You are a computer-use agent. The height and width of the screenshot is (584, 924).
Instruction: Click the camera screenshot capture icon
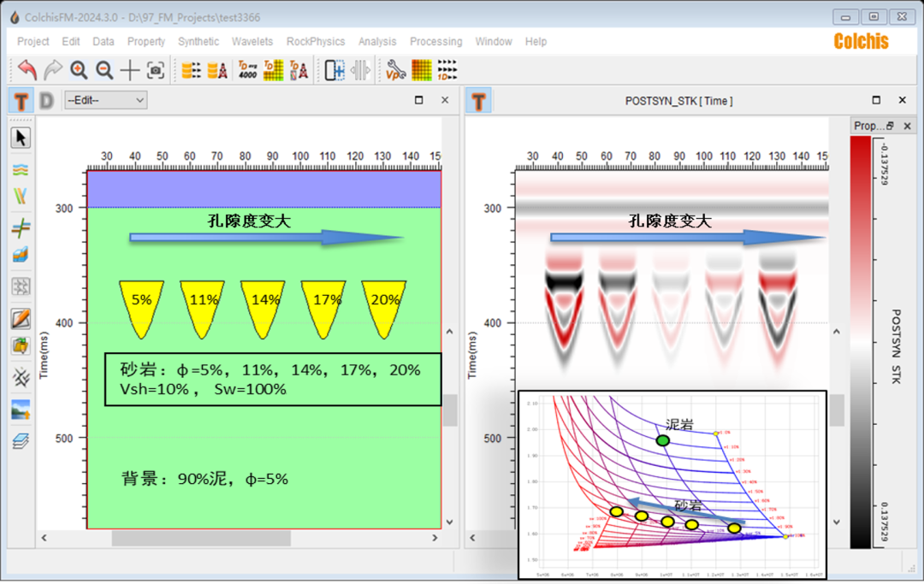pos(155,70)
